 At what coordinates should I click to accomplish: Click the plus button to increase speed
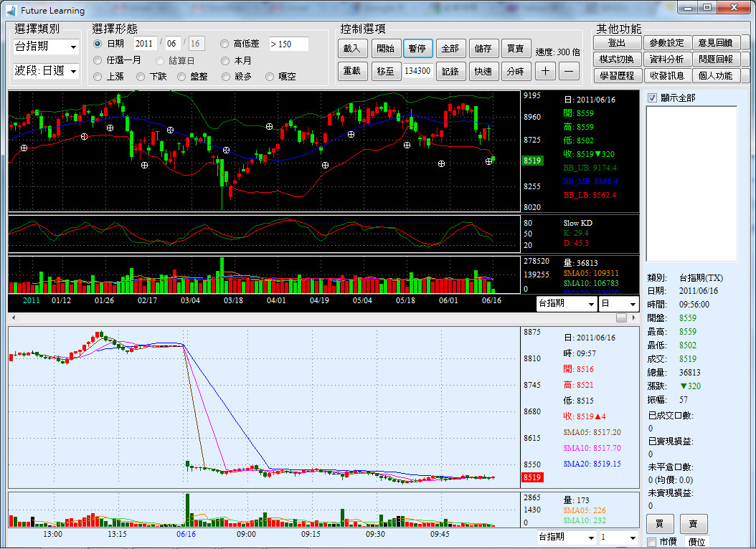(x=545, y=71)
